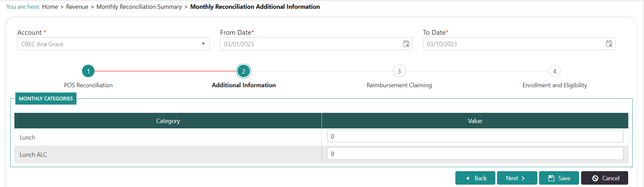
Task: Switch to Reimbursement Claiming step label
Action: point(399,85)
